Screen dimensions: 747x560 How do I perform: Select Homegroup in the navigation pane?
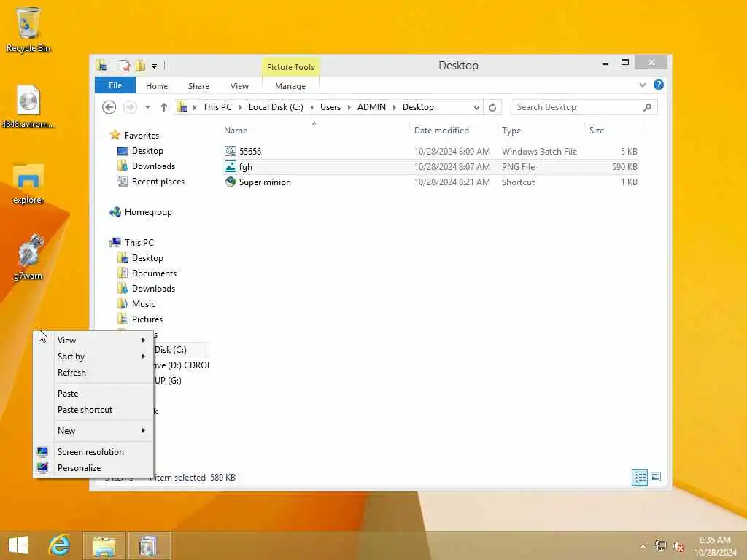pyautogui.click(x=147, y=212)
